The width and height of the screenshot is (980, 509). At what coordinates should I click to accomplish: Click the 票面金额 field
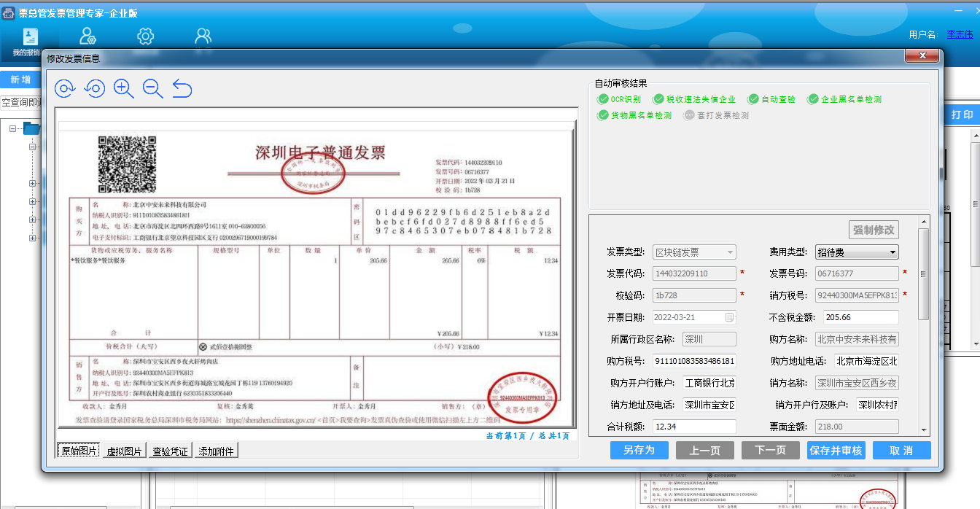point(857,427)
